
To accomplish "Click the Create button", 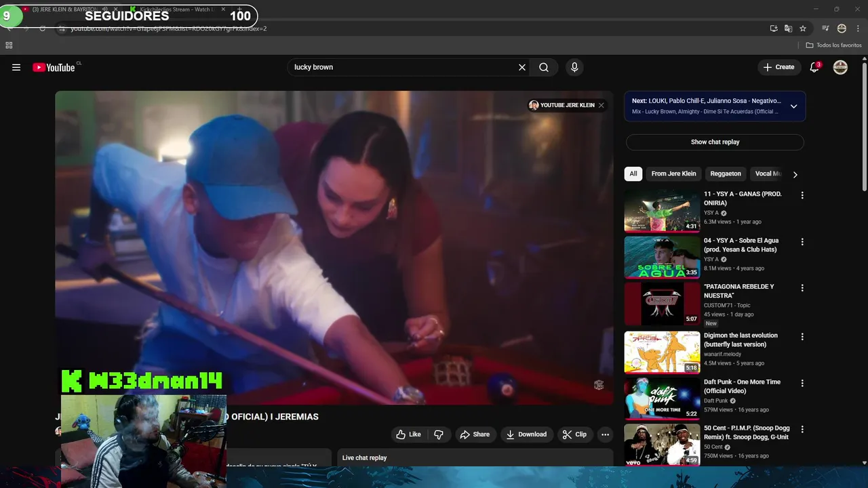I will 778,67.
